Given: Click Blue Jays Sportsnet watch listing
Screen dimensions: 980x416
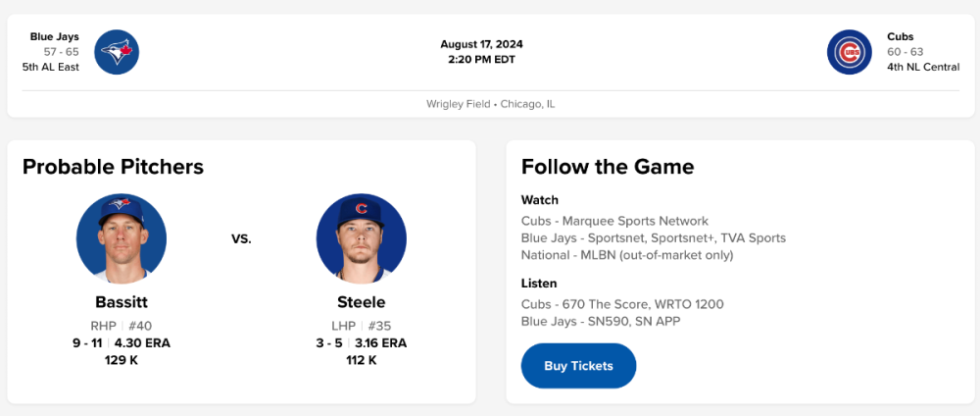Looking at the screenshot, I should click(x=653, y=237).
